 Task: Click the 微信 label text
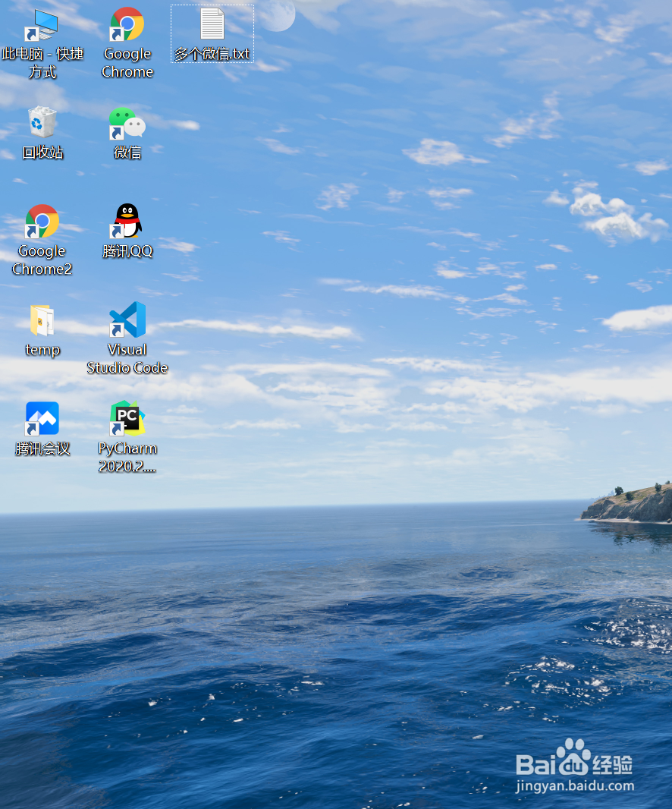127,153
